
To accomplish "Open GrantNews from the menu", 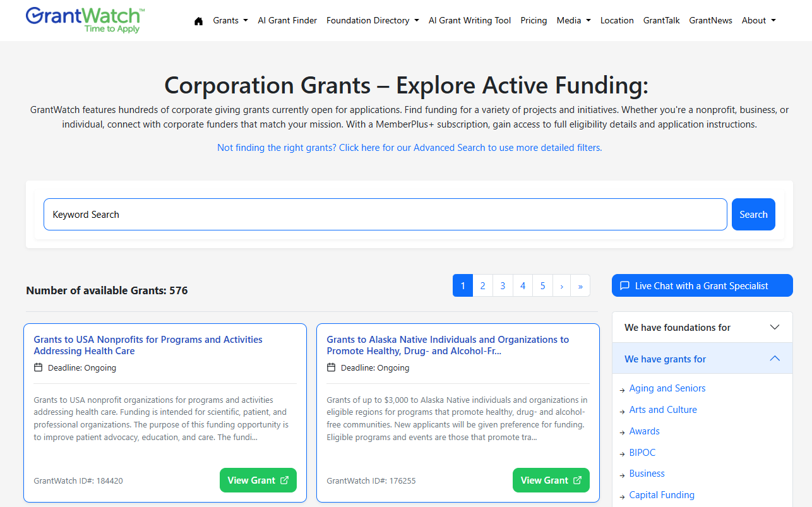I will coord(710,20).
